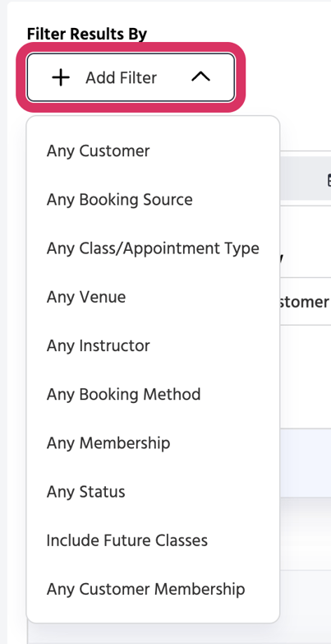This screenshot has width=331, height=644.
Task: Click the grey table header bar
Action: point(306,178)
